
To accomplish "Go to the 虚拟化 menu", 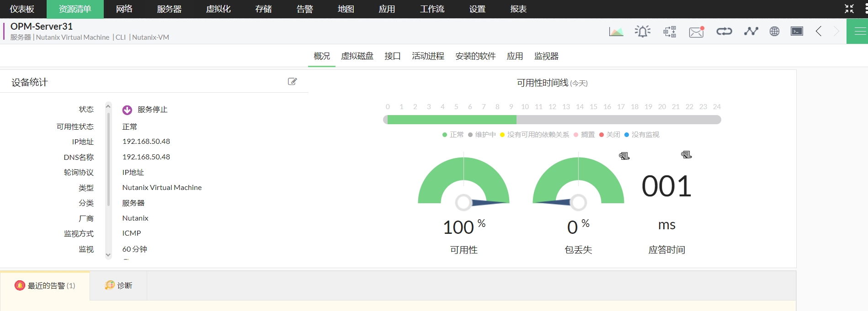I will pos(218,9).
